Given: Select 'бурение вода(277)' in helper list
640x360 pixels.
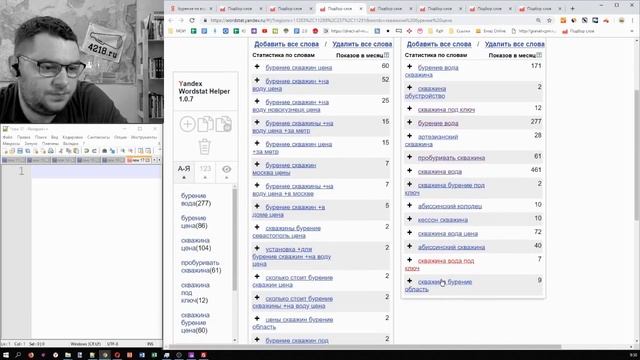Looking at the screenshot, I should pos(196,200).
